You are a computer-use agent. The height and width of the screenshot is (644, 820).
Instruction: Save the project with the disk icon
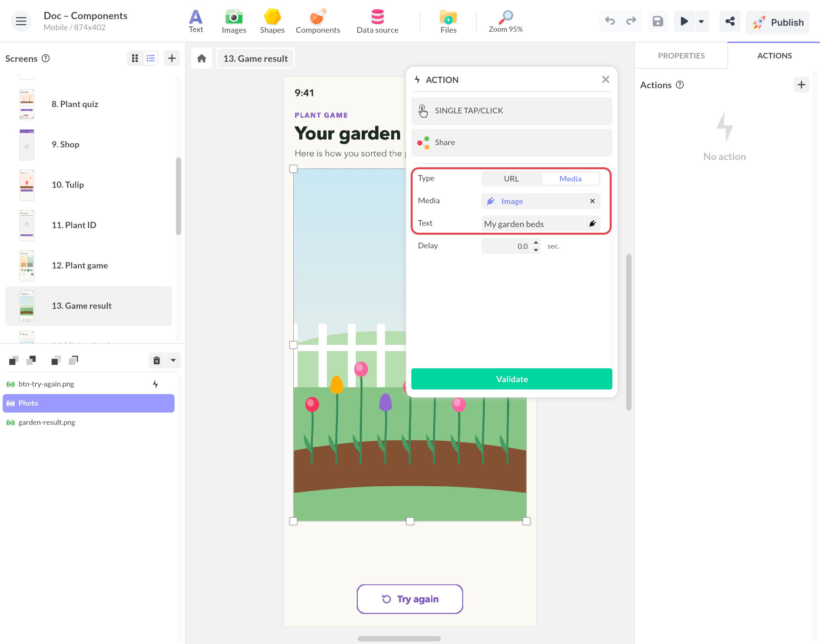tap(658, 21)
